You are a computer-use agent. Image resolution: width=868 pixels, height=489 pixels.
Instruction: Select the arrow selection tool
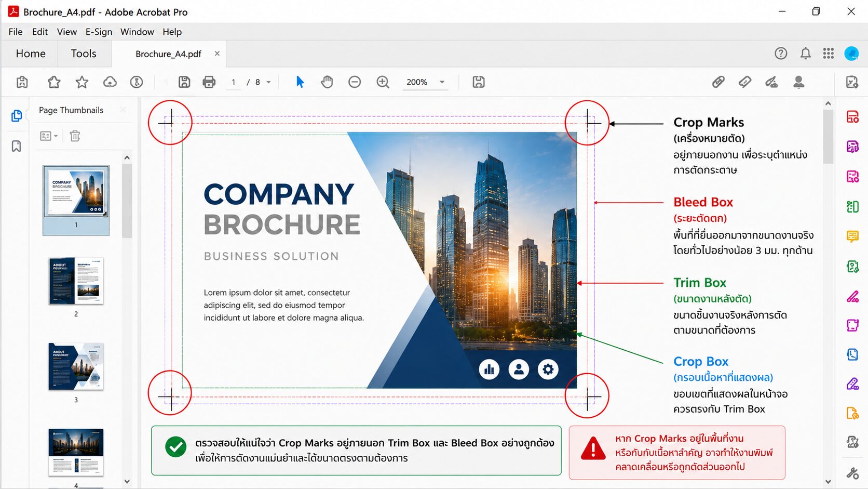[300, 82]
